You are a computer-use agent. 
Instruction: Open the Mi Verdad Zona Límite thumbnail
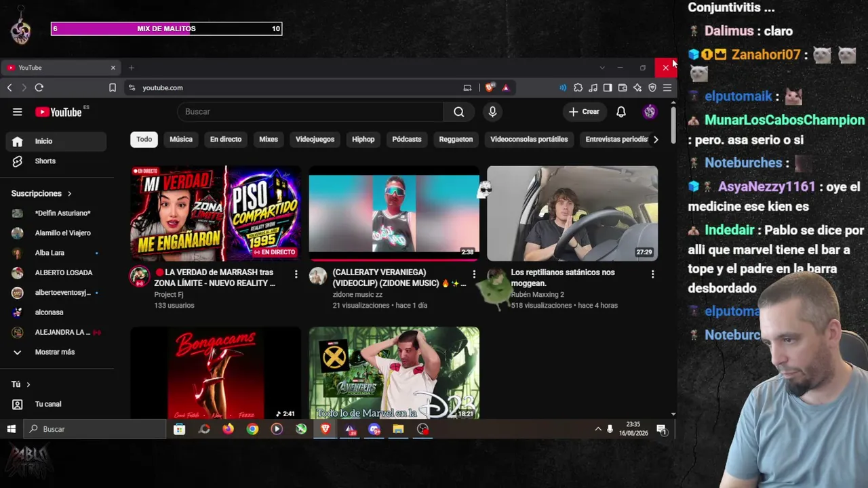tap(216, 213)
